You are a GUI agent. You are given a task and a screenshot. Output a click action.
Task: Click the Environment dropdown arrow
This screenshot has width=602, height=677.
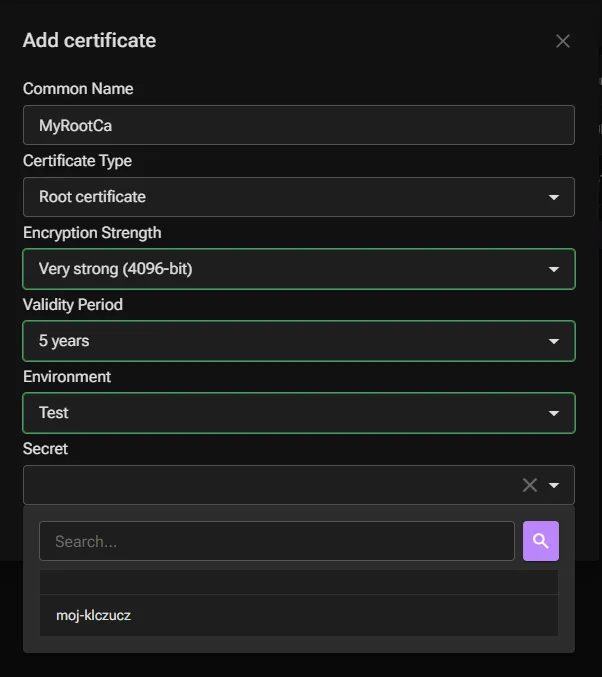pos(554,413)
